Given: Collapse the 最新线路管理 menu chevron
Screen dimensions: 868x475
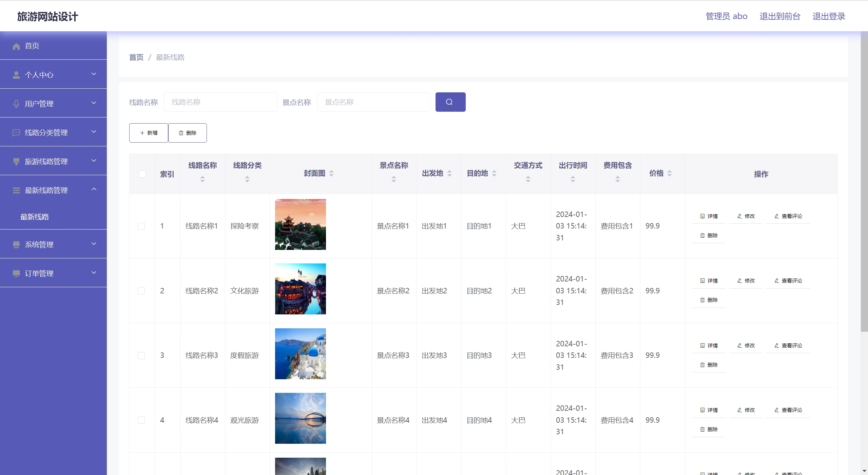Looking at the screenshot, I should (94, 189).
